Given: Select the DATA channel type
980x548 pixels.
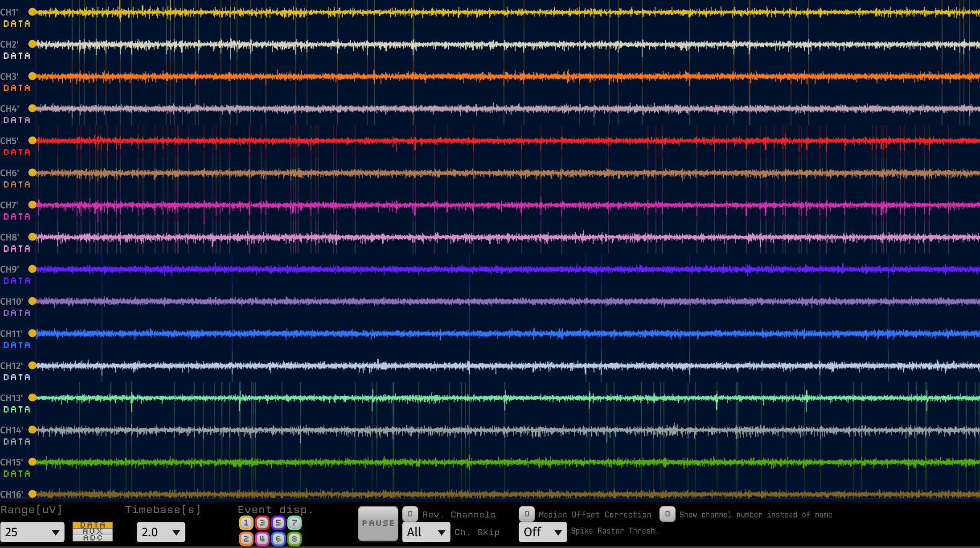Looking at the screenshot, I should coord(93,526).
